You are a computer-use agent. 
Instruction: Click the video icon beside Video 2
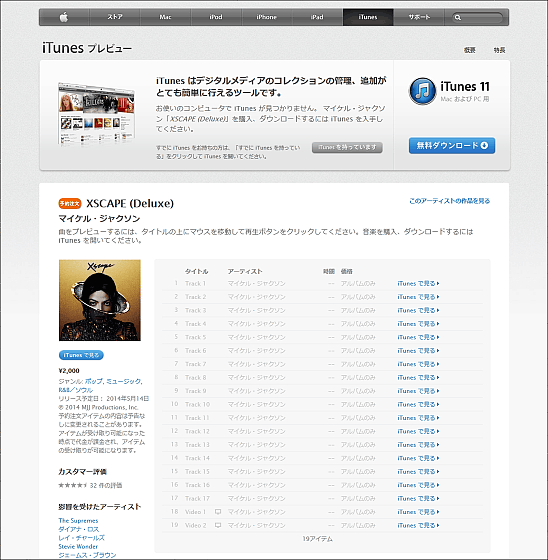[218, 525]
